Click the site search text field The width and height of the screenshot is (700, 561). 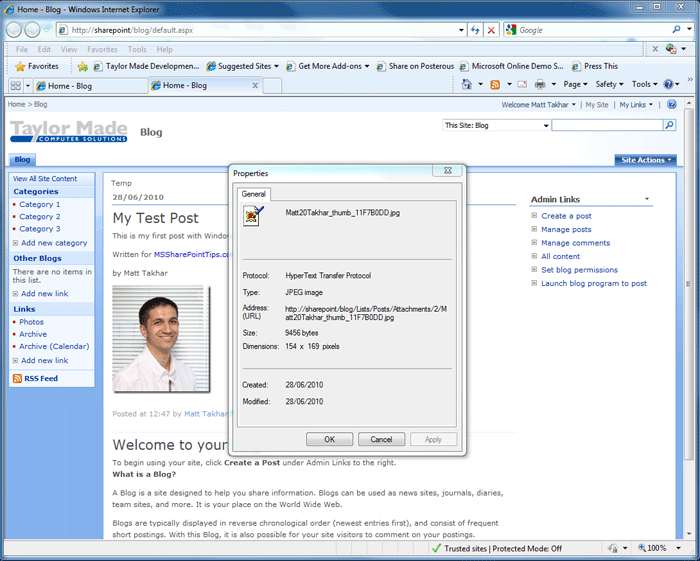pos(608,125)
